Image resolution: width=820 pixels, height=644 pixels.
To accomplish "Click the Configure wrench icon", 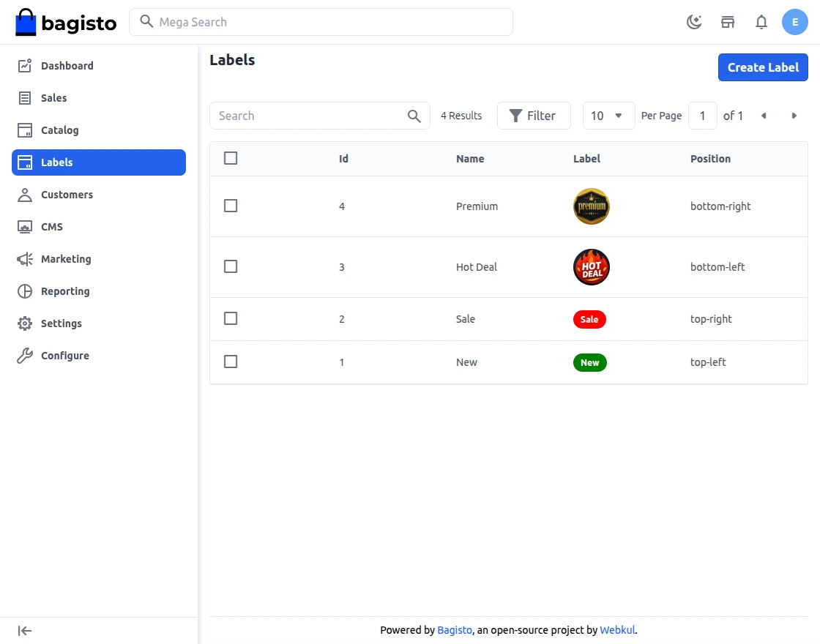I will click(25, 356).
